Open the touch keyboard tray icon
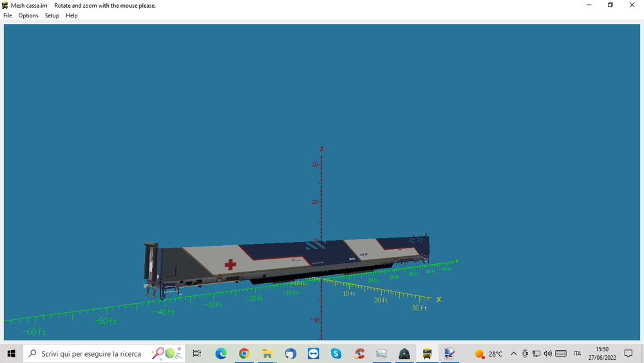This screenshot has height=363, width=644. coord(561,353)
